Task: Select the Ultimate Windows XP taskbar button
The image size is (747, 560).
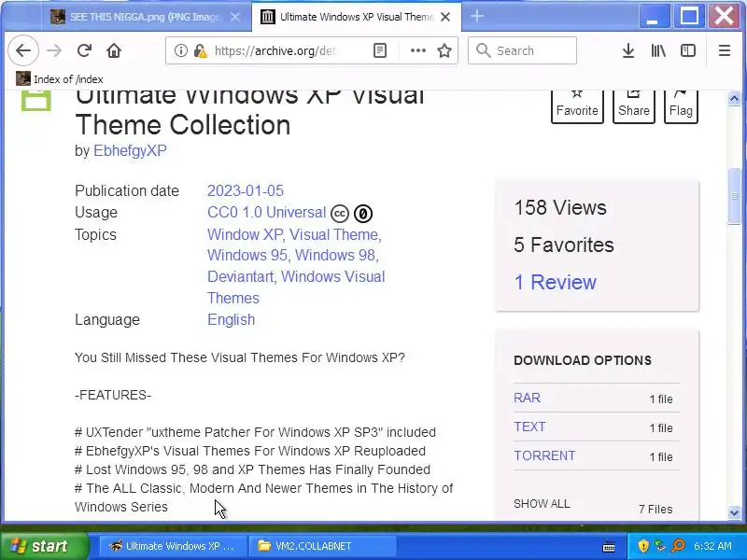Action: pyautogui.click(x=172, y=546)
